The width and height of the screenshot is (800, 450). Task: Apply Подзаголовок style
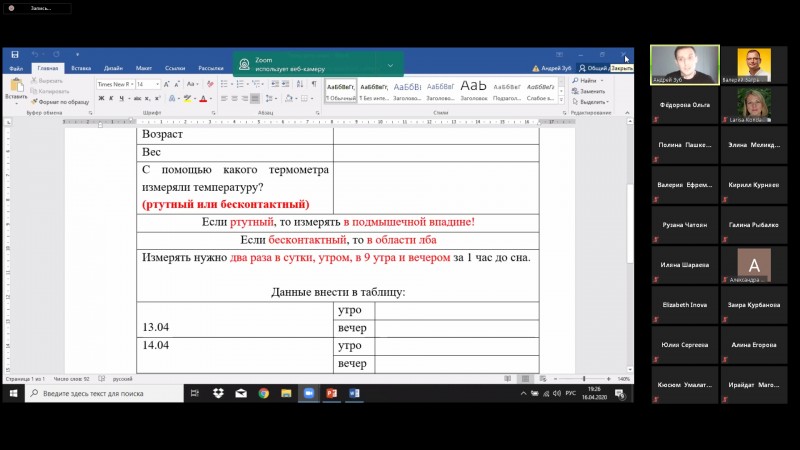pos(507,91)
